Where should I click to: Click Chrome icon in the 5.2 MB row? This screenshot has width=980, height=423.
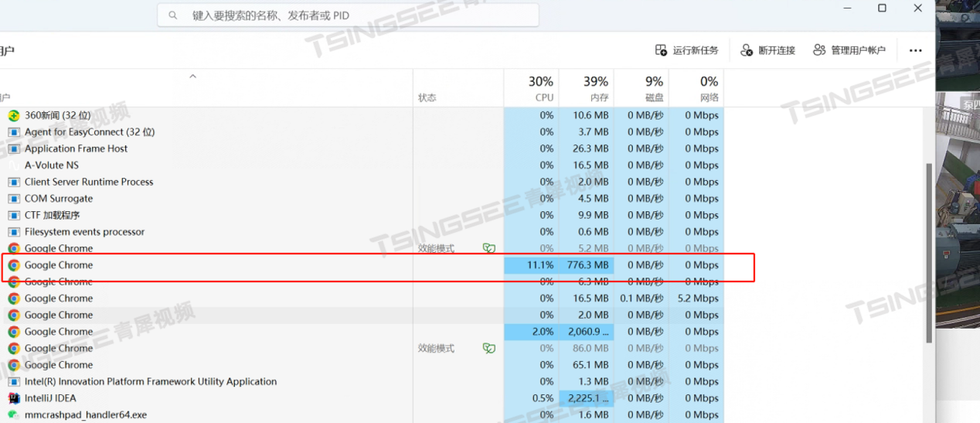13,248
